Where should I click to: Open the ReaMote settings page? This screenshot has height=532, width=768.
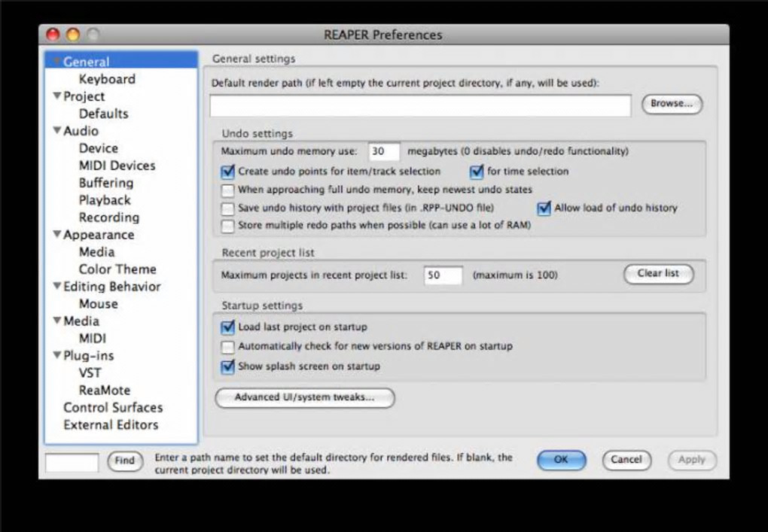(105, 390)
